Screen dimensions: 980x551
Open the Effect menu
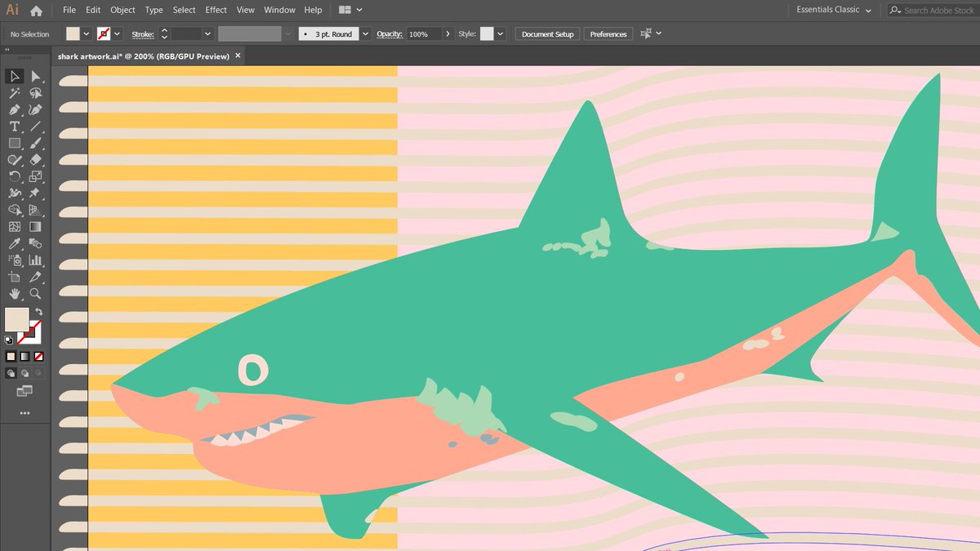pyautogui.click(x=216, y=10)
